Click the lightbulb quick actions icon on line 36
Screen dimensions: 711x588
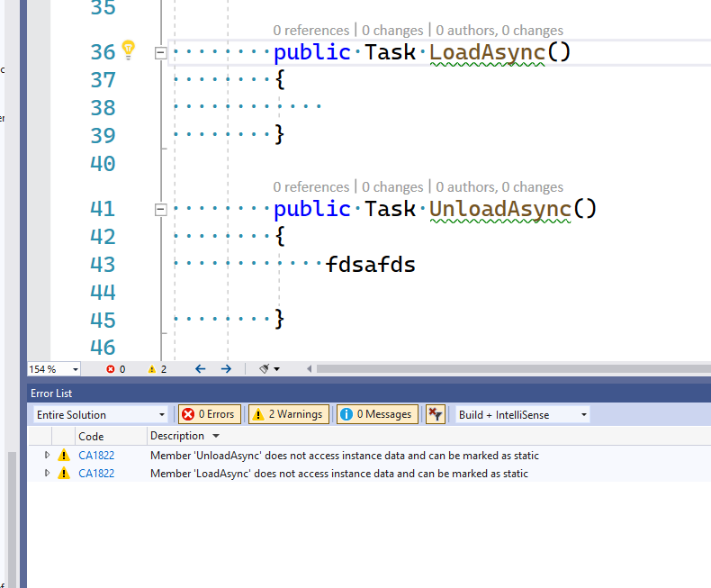[x=129, y=50]
